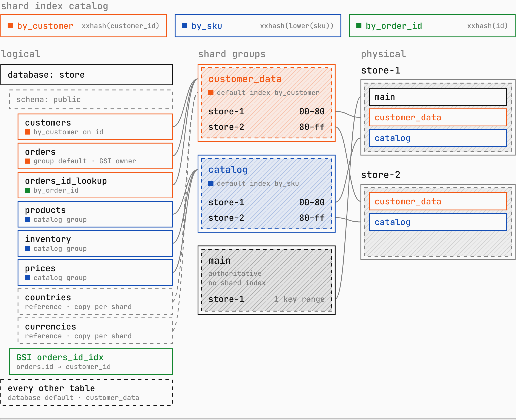The height and width of the screenshot is (420, 516).
Task: Click the 'schema: public' dashed box
Action: coord(91,100)
